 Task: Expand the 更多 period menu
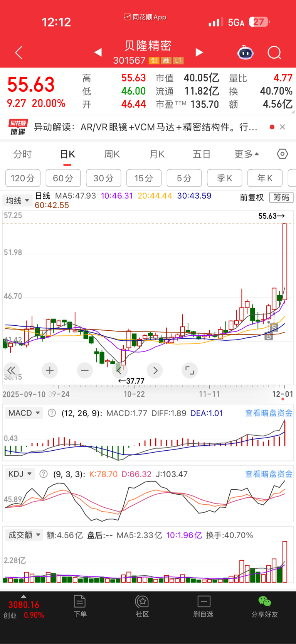point(247,154)
